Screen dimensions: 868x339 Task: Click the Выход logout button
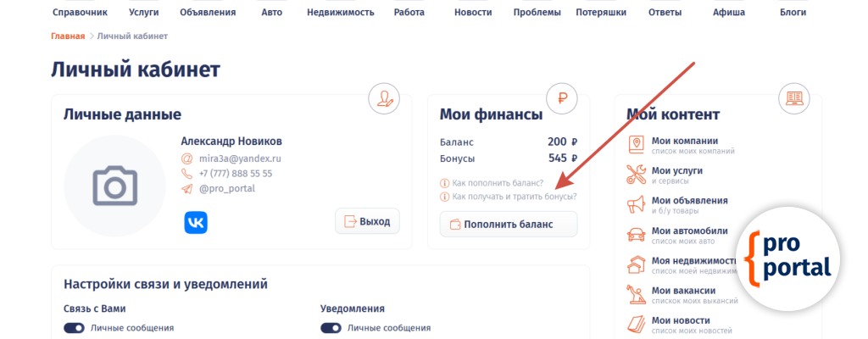[367, 221]
